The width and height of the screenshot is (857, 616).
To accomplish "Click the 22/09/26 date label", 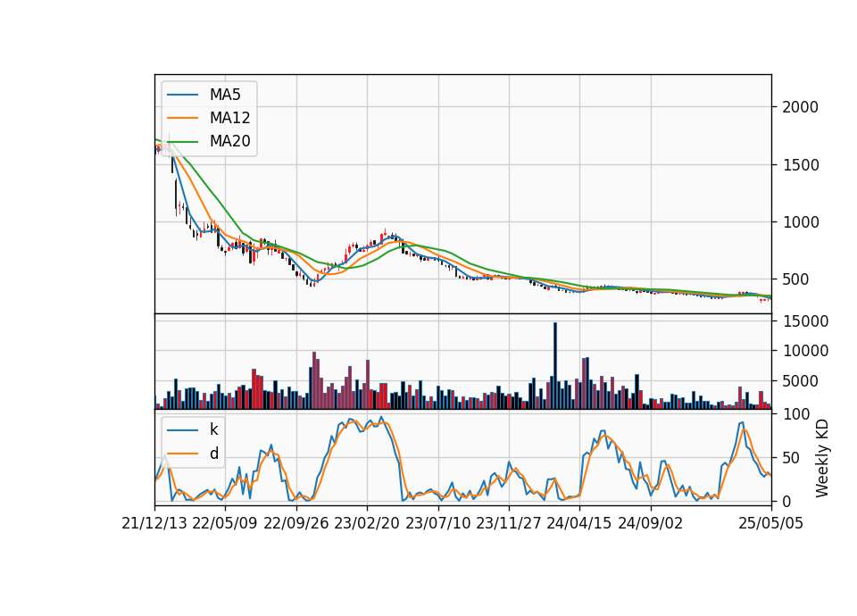I will pos(295,523).
